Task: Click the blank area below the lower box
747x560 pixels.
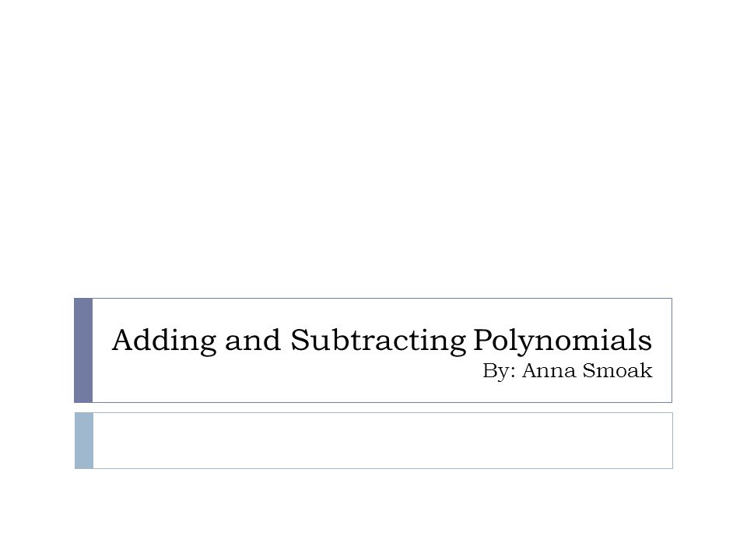Action: [373, 514]
